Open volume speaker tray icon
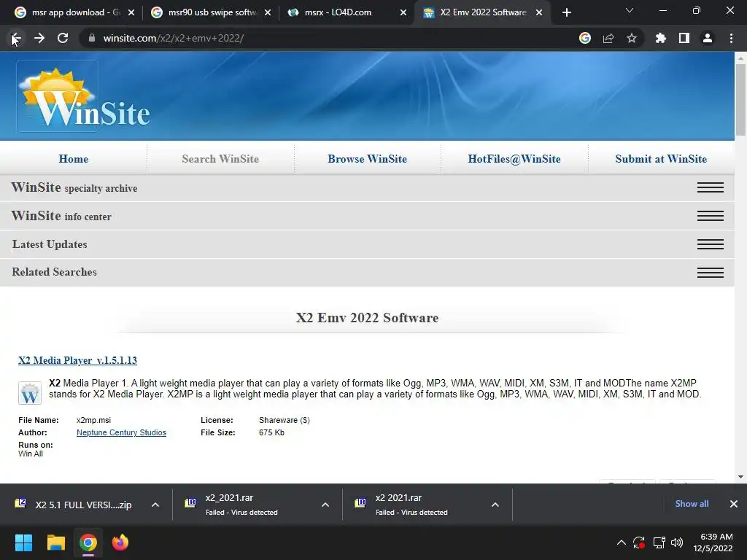The height and width of the screenshot is (560, 747). [677, 542]
